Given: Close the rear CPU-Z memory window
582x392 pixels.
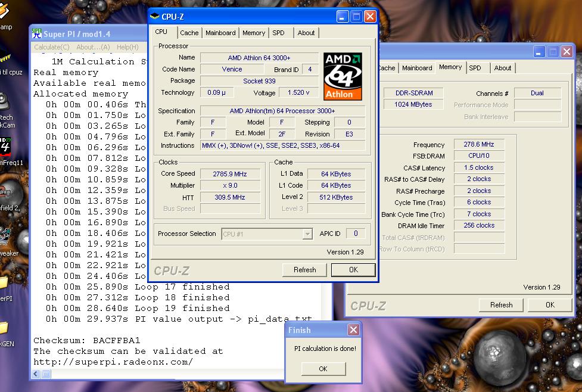Looking at the screenshot, I should [567, 52].
